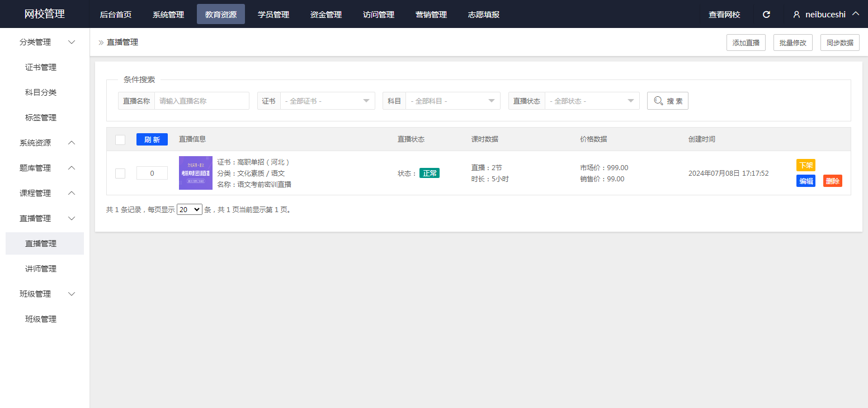Image resolution: width=868 pixels, height=408 pixels.
Task: Click the 添加直播 button
Action: [x=746, y=43]
